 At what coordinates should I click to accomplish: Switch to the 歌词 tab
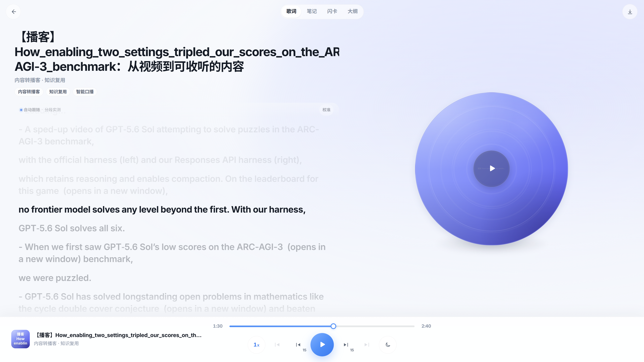(x=291, y=11)
